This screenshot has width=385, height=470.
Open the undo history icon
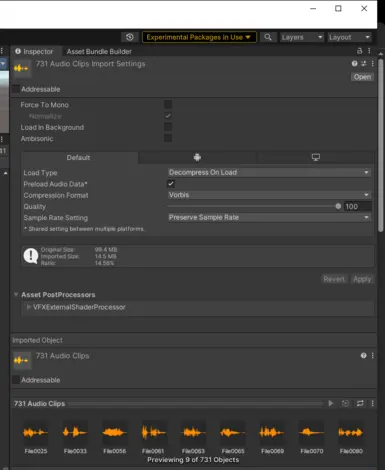pyautogui.click(x=130, y=37)
